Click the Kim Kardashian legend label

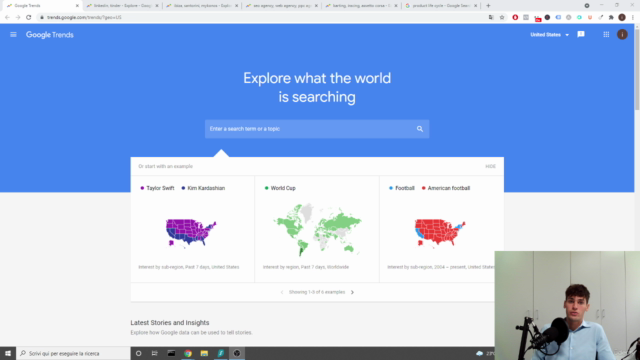point(206,188)
